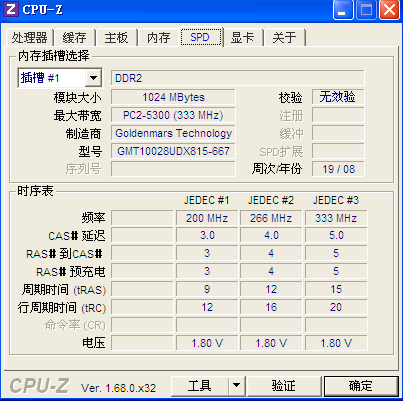
Task: Click tRC value 16 under JEDEC #2
Action: tap(271, 307)
